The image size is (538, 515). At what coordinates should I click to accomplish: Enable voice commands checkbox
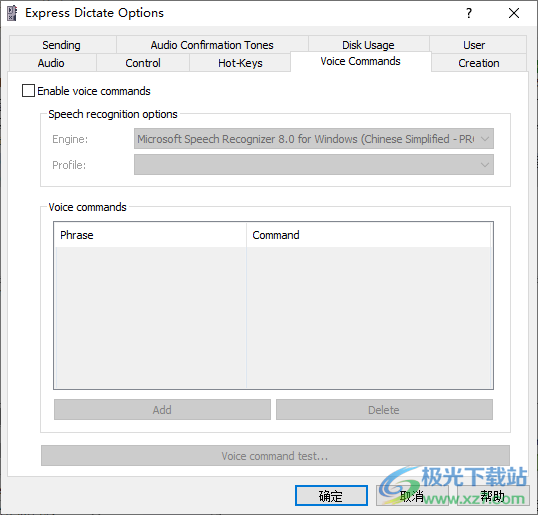pyautogui.click(x=28, y=91)
